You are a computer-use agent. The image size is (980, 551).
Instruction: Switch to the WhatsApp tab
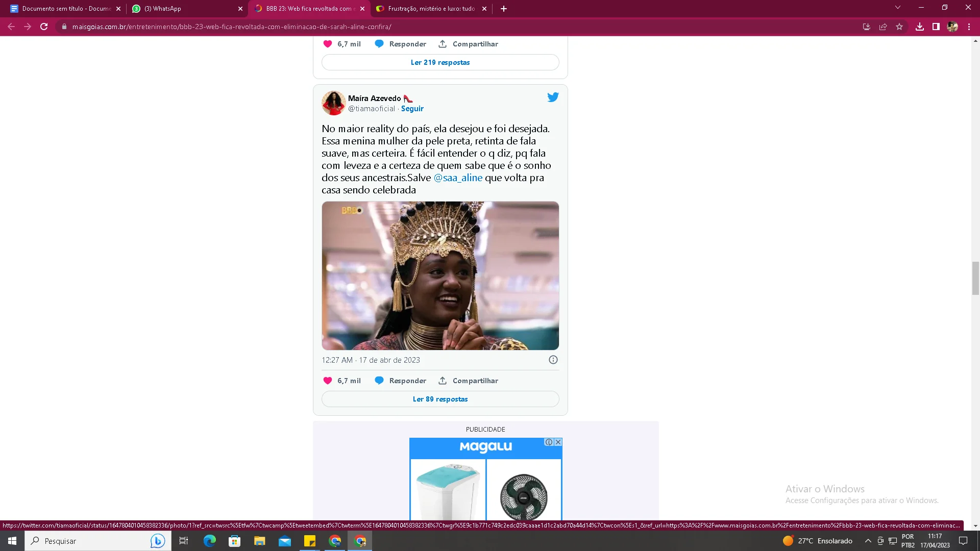coord(186,9)
